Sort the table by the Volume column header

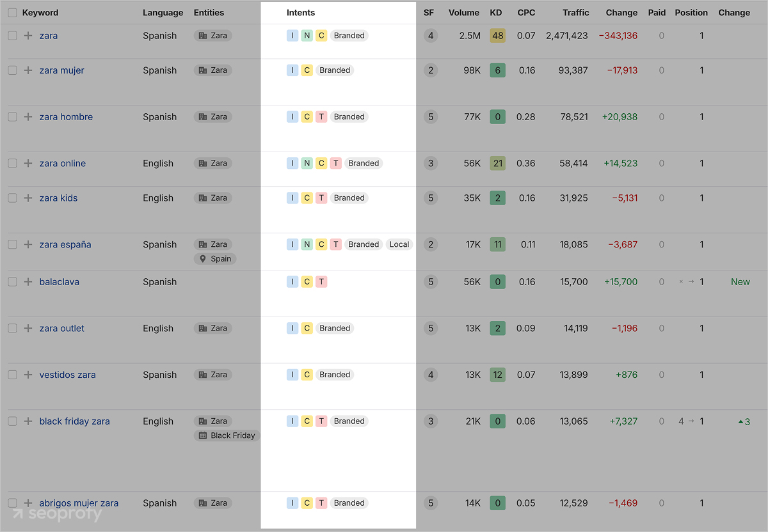[463, 12]
